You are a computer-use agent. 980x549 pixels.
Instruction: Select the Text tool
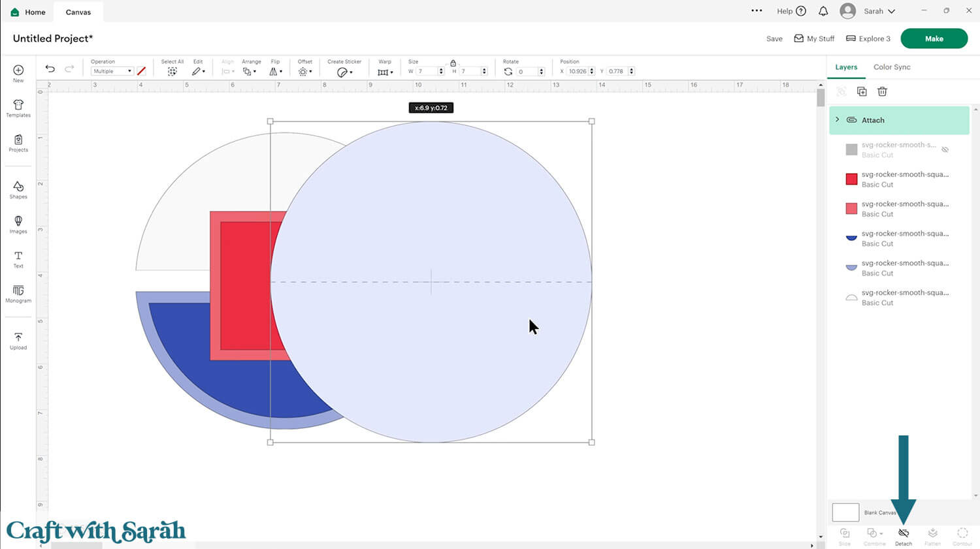coord(18,259)
